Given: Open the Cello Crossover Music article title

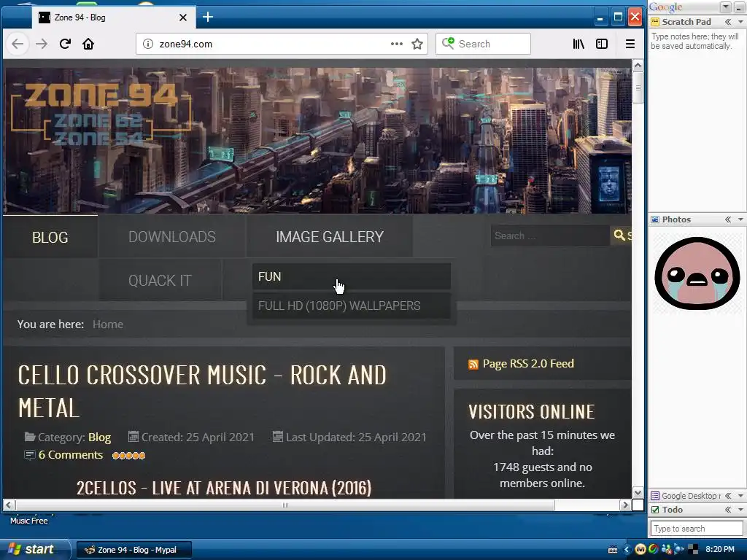Looking at the screenshot, I should click(x=202, y=392).
